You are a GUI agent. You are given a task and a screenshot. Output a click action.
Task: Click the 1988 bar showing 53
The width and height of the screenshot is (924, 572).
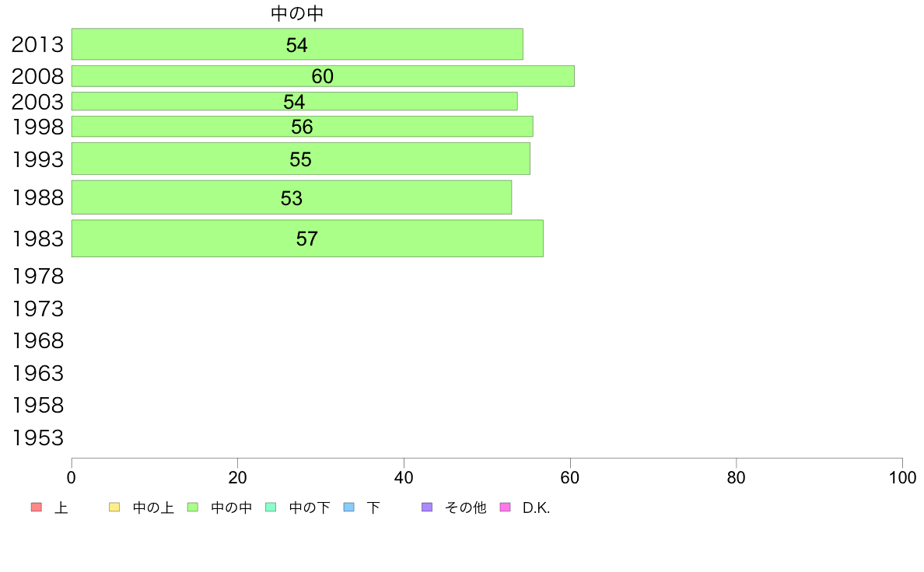point(291,197)
